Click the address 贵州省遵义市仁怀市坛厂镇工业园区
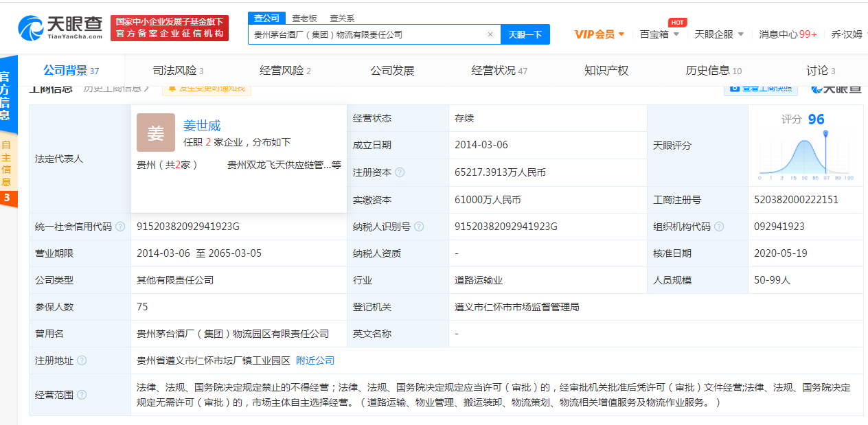 [214, 360]
